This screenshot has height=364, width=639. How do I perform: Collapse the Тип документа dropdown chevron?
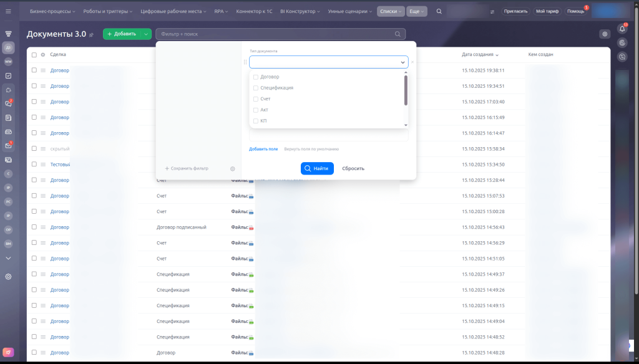402,62
